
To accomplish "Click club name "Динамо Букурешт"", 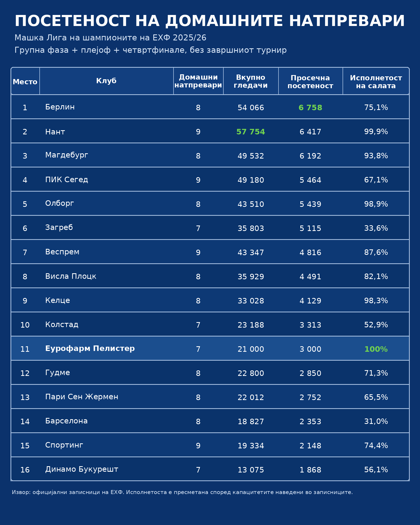I will click(82, 469).
